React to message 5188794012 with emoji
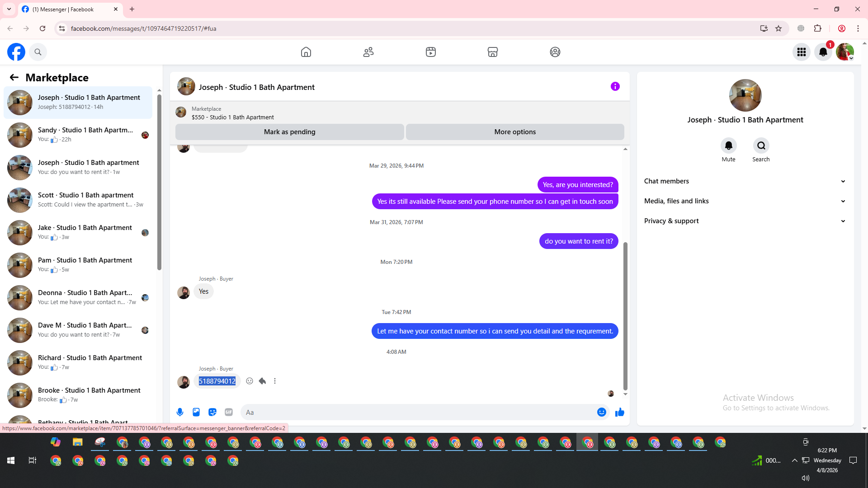Image resolution: width=868 pixels, height=488 pixels. click(x=250, y=381)
